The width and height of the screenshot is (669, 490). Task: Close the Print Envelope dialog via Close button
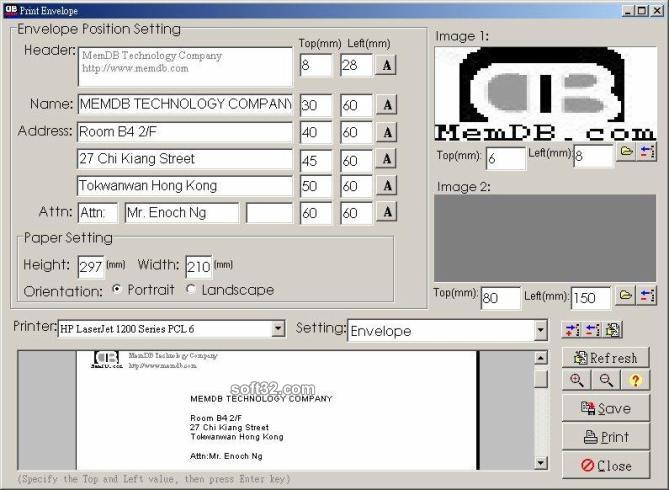click(606, 465)
